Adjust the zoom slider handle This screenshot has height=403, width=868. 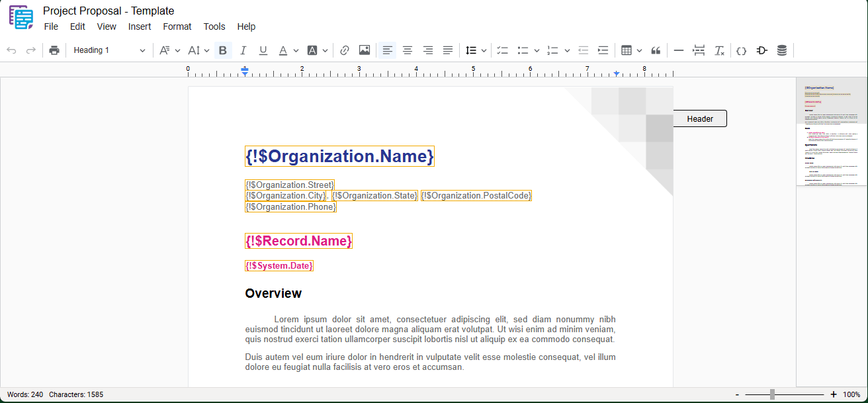click(772, 394)
